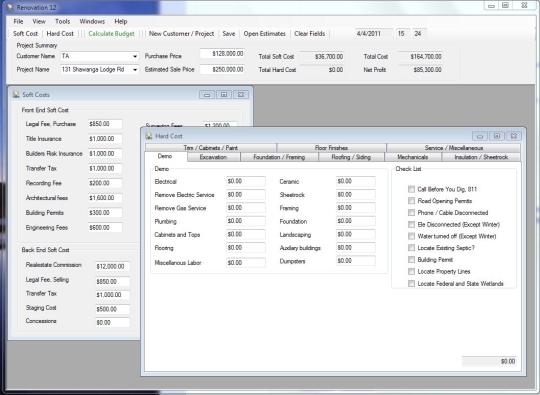Open the Windows menu

click(x=92, y=21)
